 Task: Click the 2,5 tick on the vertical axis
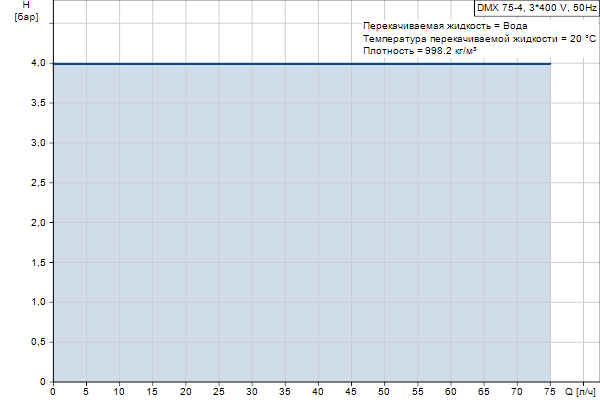click(38, 182)
